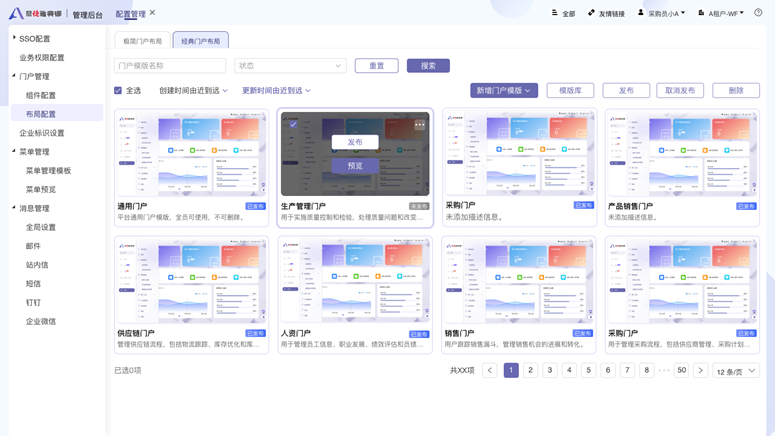Go to page 2
Viewport: 775px width, 436px height.
tap(530, 370)
